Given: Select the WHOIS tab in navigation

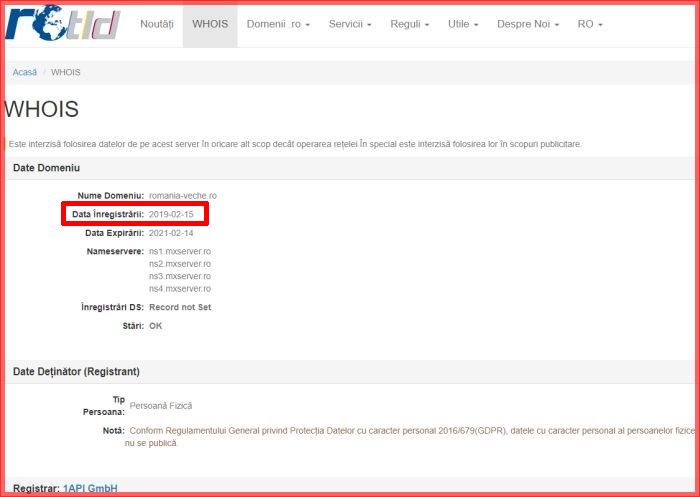Looking at the screenshot, I should [210, 24].
